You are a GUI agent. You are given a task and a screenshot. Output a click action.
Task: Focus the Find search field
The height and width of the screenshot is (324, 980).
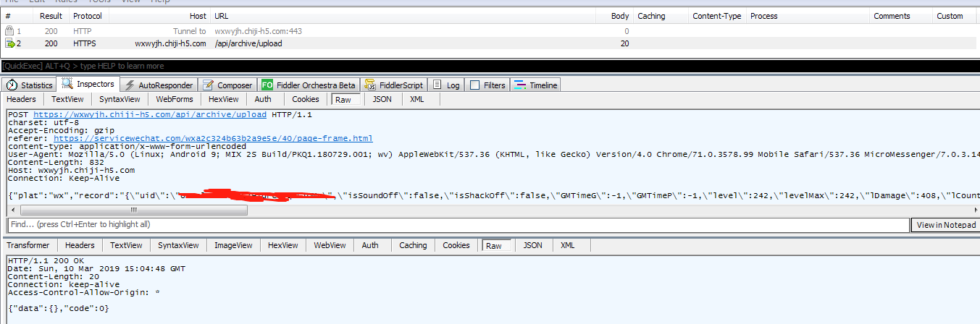(456, 225)
